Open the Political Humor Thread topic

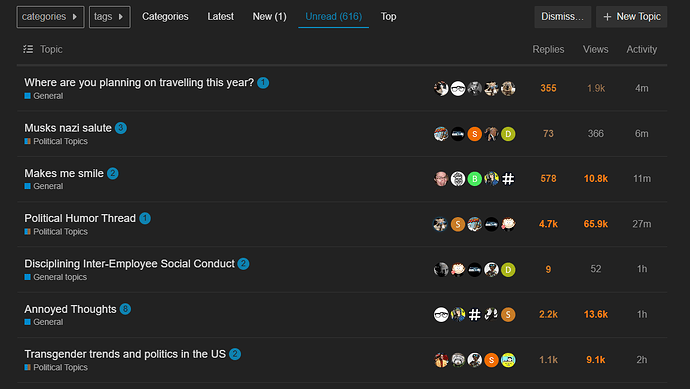(80, 218)
